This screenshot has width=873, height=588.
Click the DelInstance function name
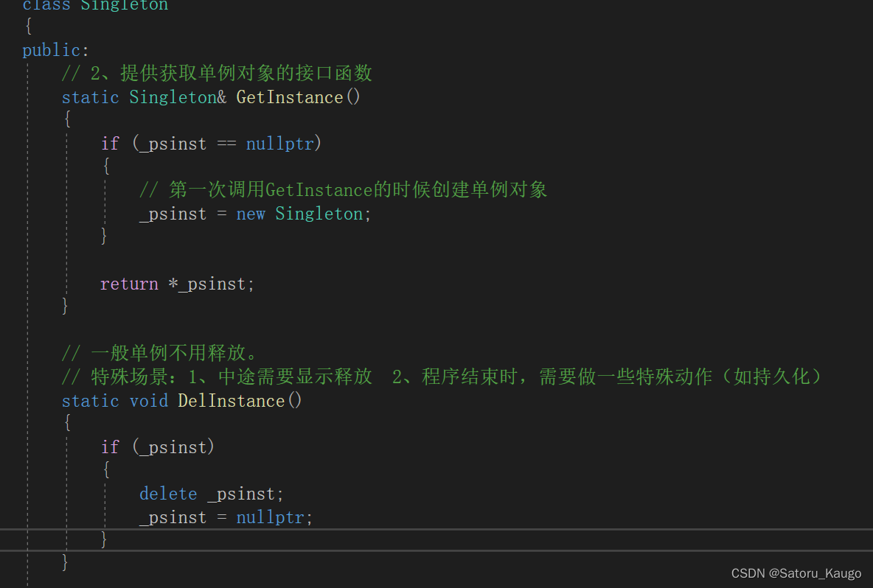(231, 401)
